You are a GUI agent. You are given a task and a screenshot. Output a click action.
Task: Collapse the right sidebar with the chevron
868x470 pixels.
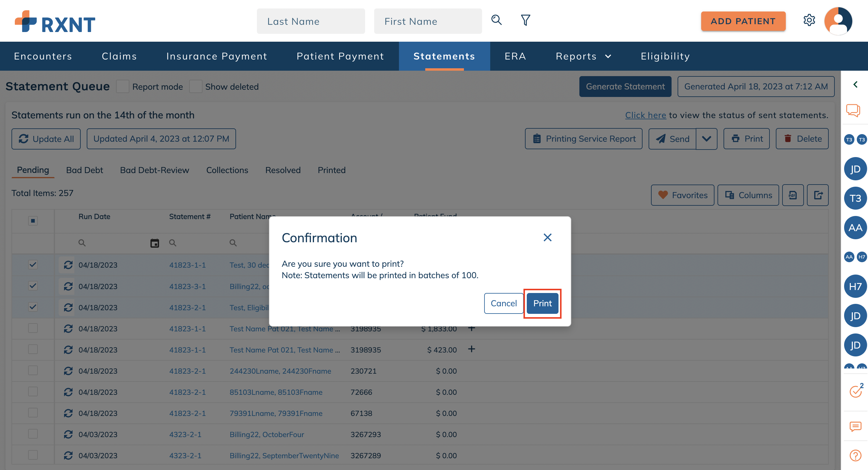tap(855, 85)
